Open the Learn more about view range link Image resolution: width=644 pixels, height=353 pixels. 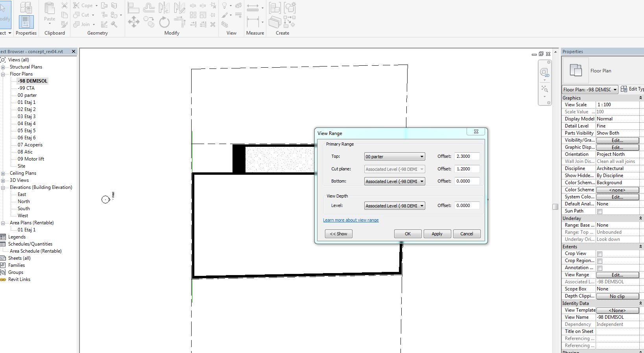(351, 220)
